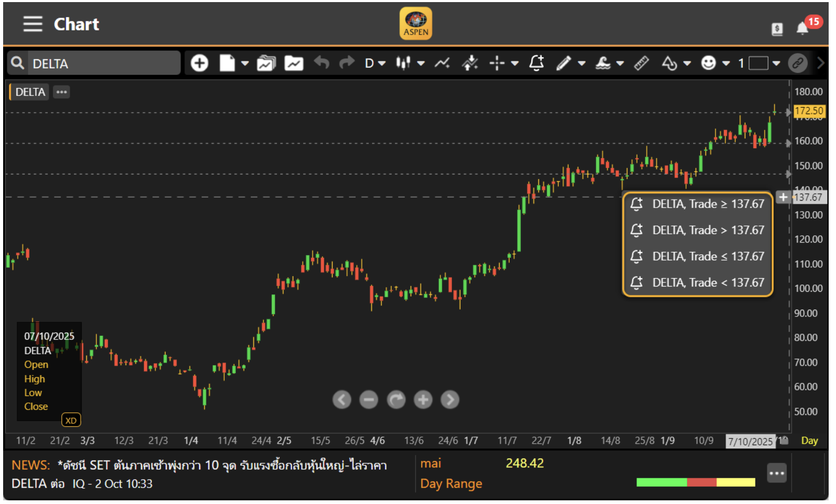Open the notifications bell with 15 badge
This screenshot has width=836, height=504.
click(x=802, y=28)
